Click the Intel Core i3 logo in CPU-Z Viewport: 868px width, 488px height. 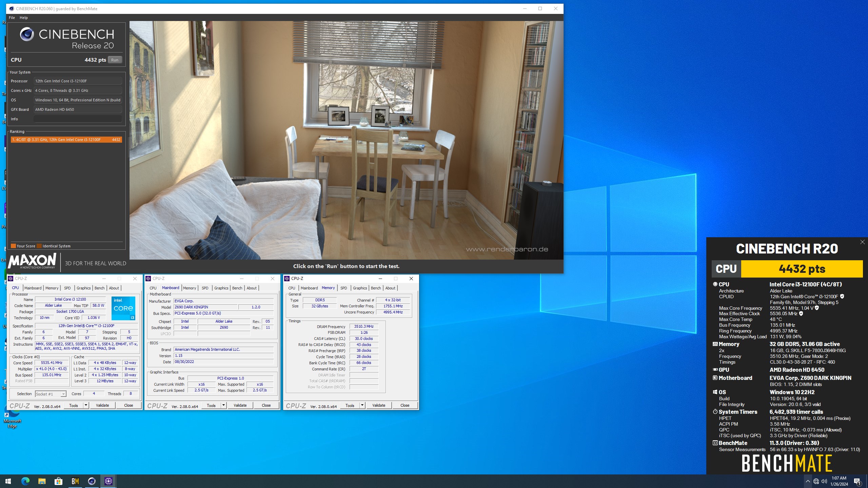(x=123, y=308)
